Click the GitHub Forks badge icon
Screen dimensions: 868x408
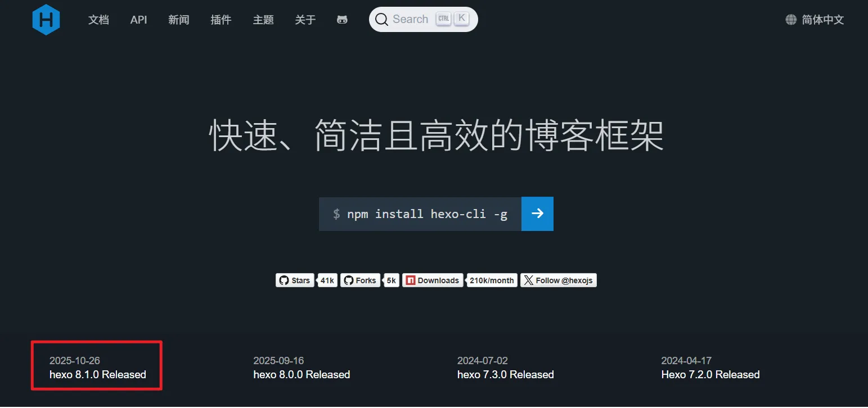click(x=349, y=280)
